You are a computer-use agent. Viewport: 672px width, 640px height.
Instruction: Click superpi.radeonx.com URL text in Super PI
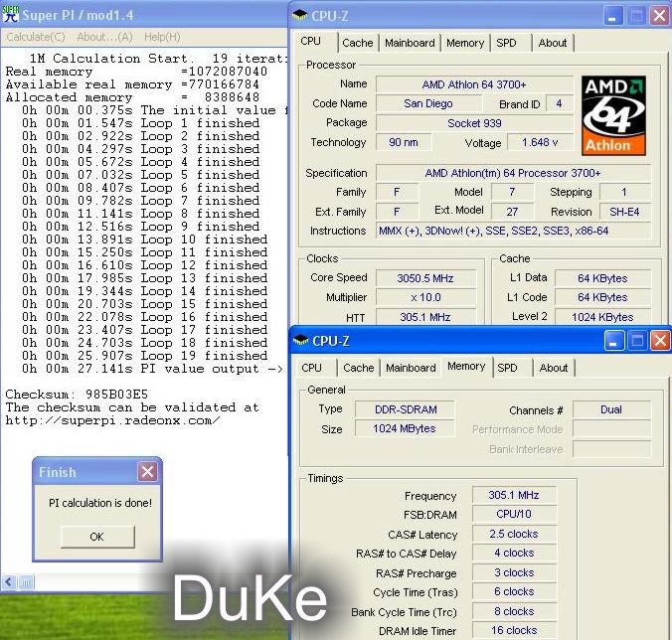point(112,420)
